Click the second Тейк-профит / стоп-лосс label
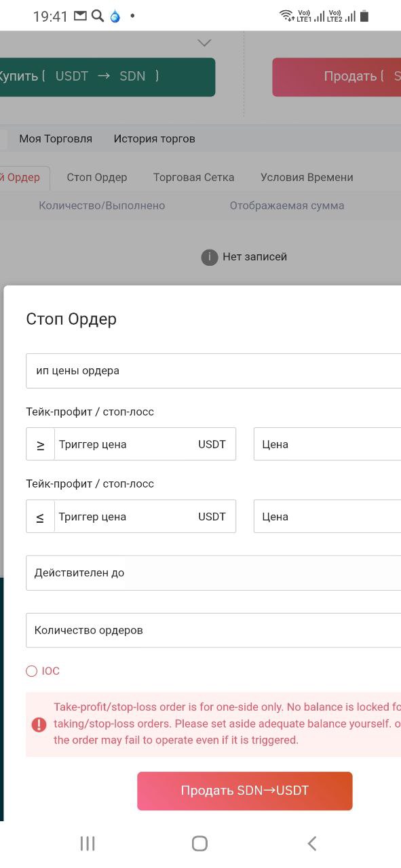Image resolution: width=401 pixels, height=868 pixels. (90, 484)
